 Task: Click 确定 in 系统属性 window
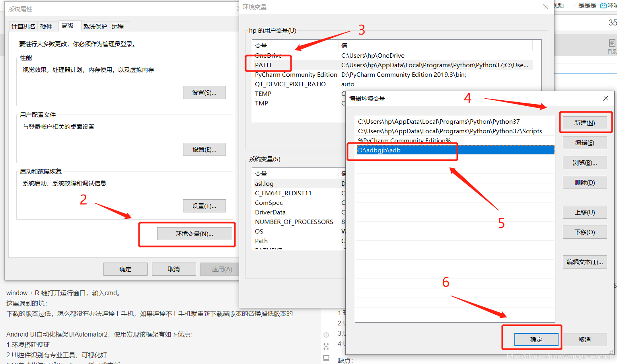coord(125,269)
